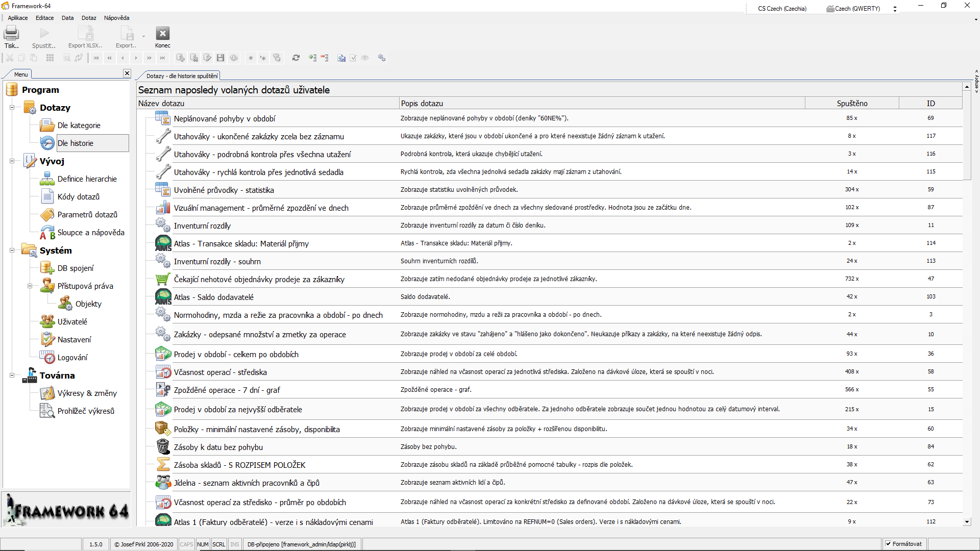Click the delete record database icon

194,58
